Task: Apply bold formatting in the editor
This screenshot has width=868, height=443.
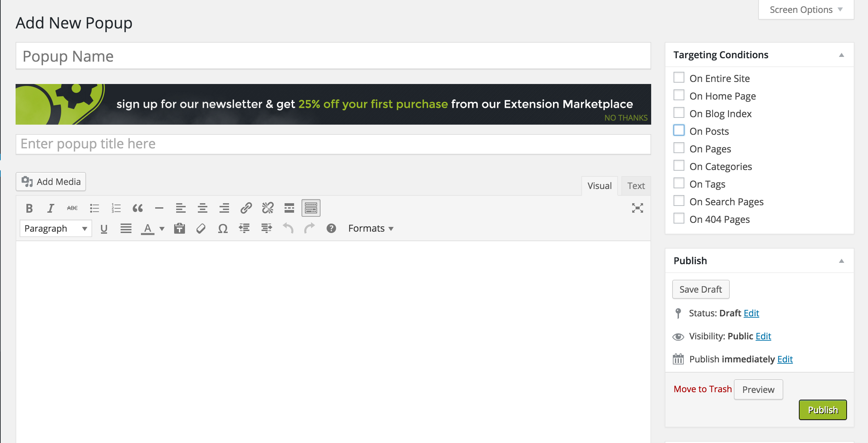Action: [x=29, y=208]
